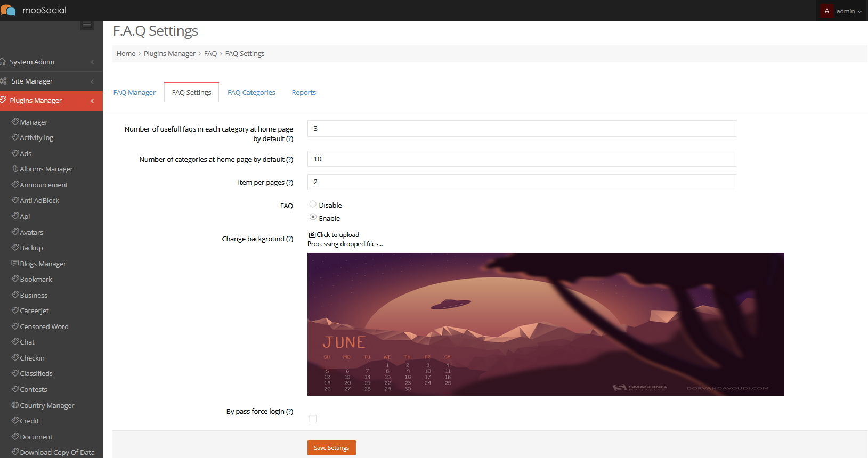Click the System Admin home icon
868x458 pixels.
tap(3, 61)
